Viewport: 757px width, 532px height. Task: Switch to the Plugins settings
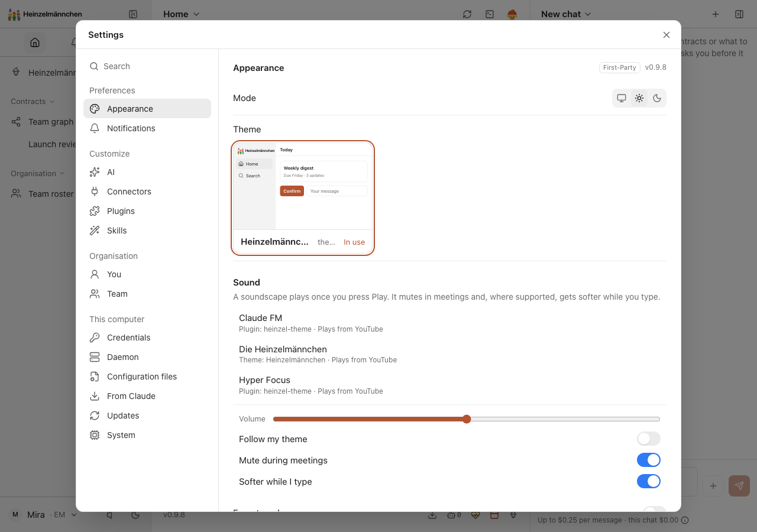[147, 211]
